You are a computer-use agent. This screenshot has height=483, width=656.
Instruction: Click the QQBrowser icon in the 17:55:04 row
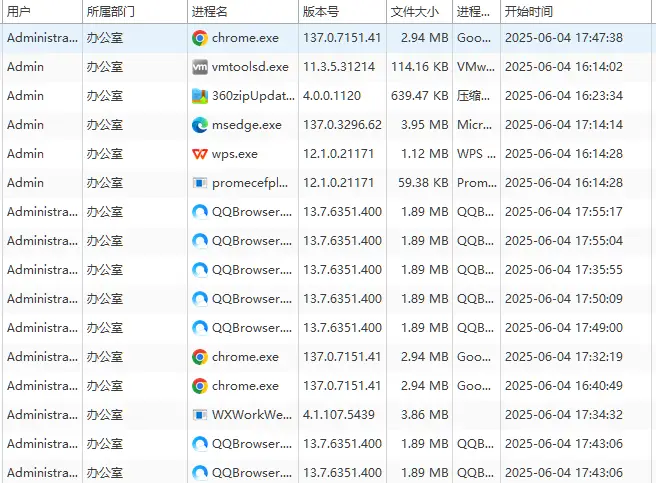pos(200,241)
